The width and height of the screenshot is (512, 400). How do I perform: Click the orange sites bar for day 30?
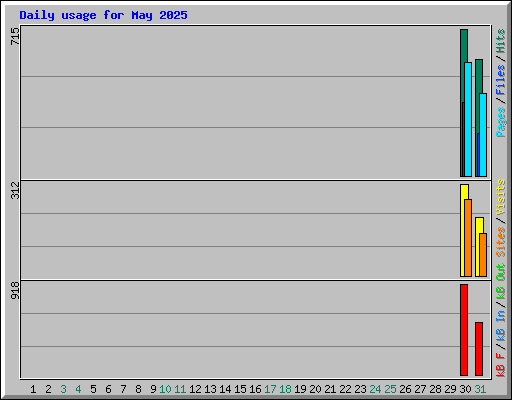tap(468, 238)
